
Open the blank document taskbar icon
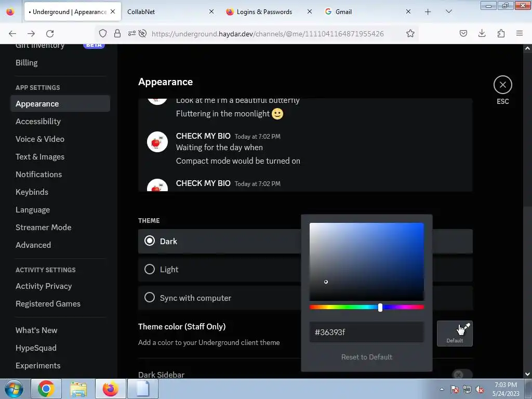[x=143, y=389]
